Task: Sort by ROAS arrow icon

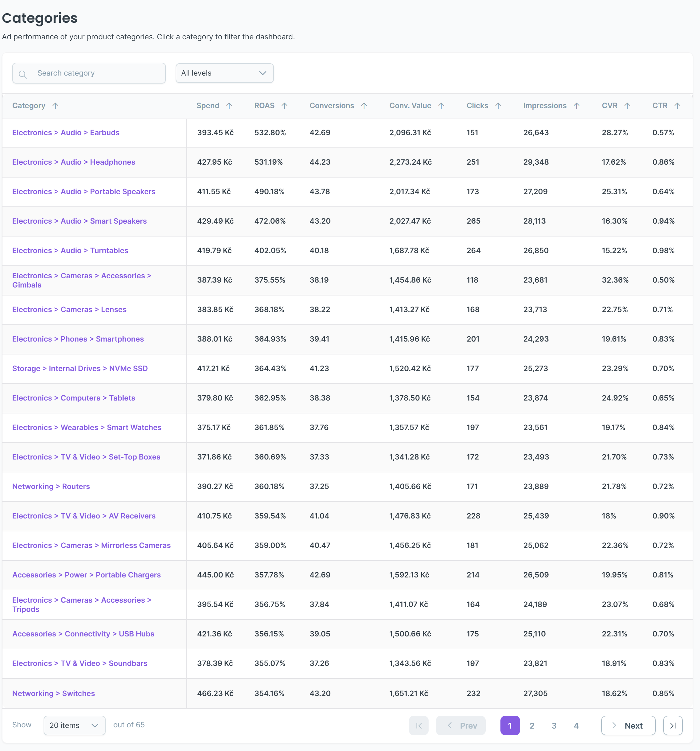Action: coord(285,106)
